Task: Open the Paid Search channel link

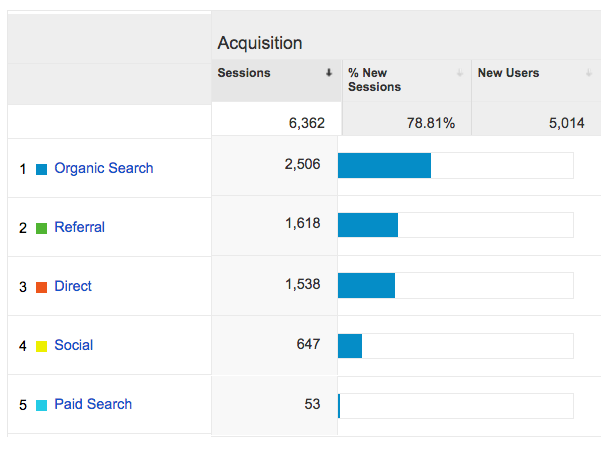Action: click(93, 404)
